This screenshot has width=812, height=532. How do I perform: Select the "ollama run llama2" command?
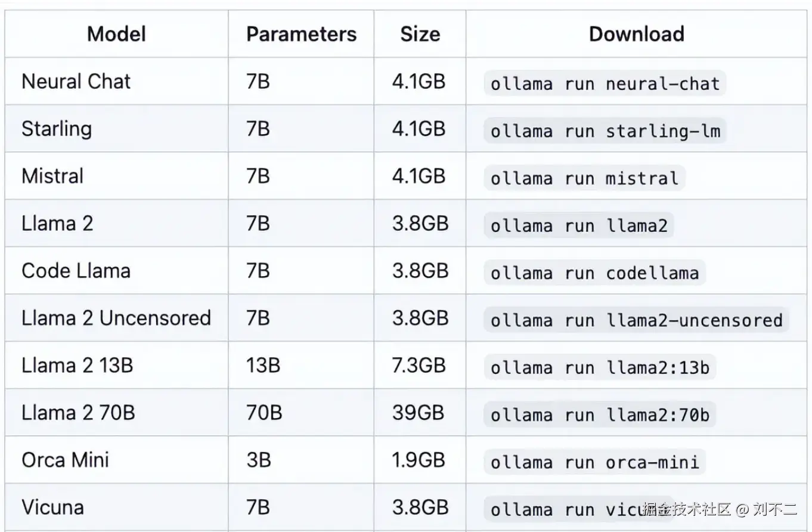pyautogui.click(x=579, y=225)
